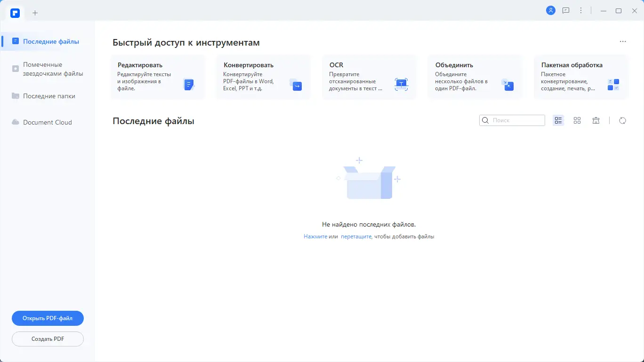Image resolution: width=644 pixels, height=362 pixels.
Task: Click the Создать PDF button
Action: [x=48, y=339]
